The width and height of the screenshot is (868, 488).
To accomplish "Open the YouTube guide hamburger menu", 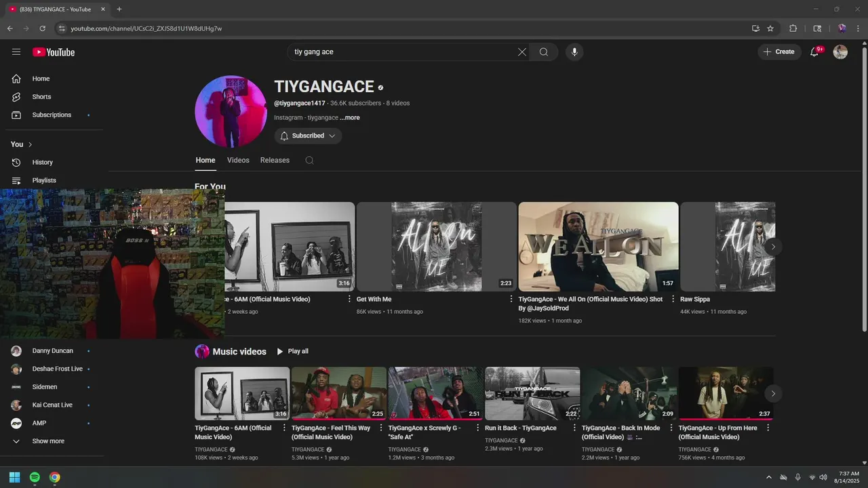I will point(16,52).
